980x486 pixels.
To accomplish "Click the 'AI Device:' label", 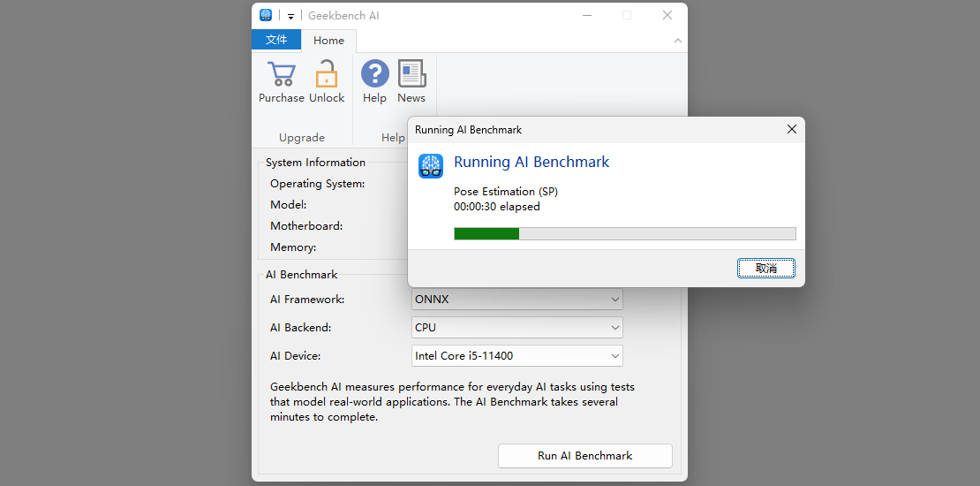I will pos(295,356).
